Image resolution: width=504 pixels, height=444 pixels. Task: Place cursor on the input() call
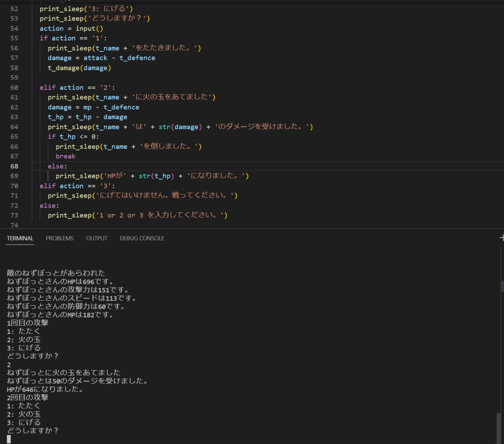point(89,28)
